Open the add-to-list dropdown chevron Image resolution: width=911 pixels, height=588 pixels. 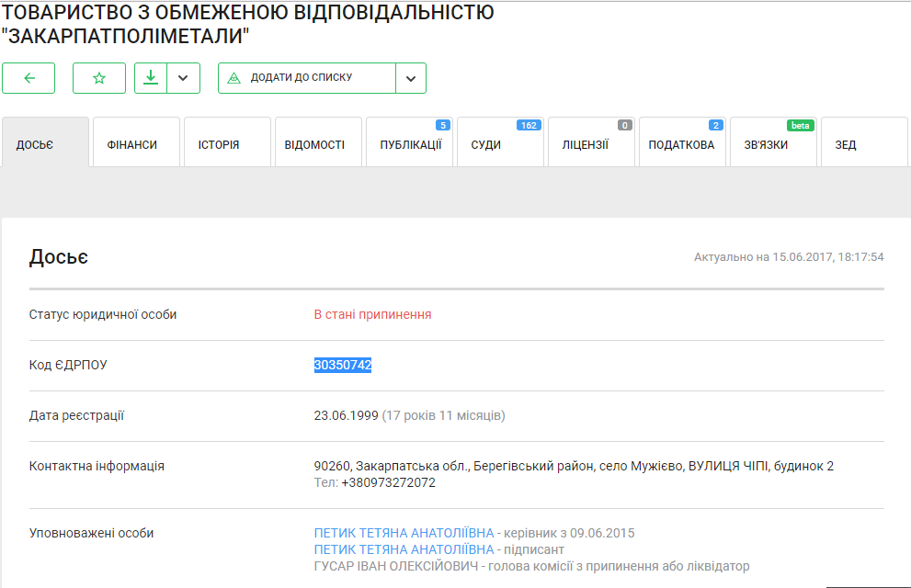click(411, 78)
